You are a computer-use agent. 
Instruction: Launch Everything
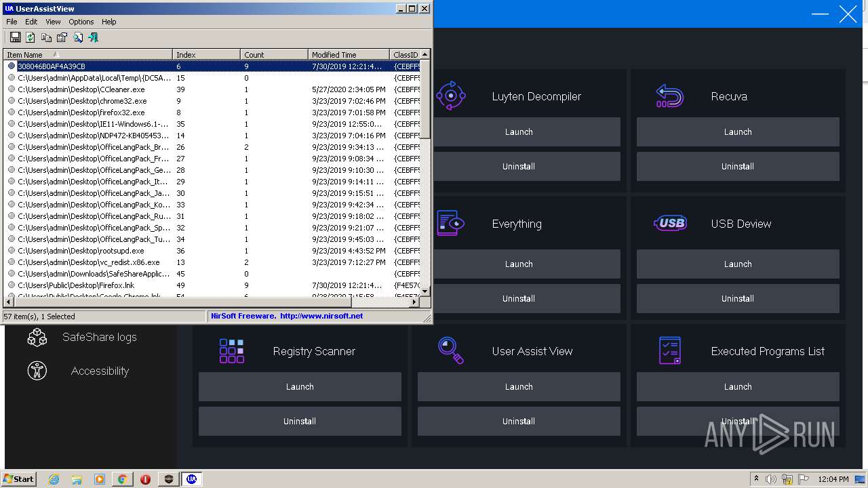519,264
